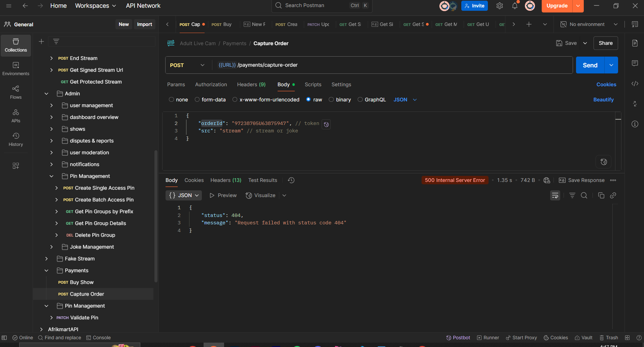Viewport: 644px width, 347px height.
Task: Collapse the Admin folder
Action: point(46,94)
